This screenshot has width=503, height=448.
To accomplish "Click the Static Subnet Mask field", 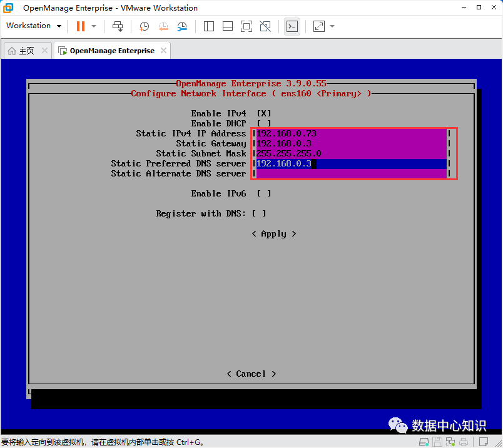I will 352,153.
